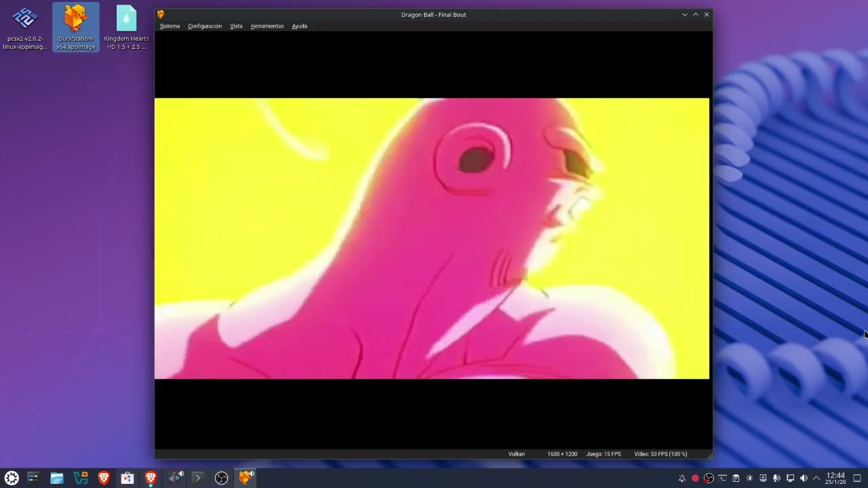
Task: Open the clipboard tray applet
Action: (x=736, y=479)
